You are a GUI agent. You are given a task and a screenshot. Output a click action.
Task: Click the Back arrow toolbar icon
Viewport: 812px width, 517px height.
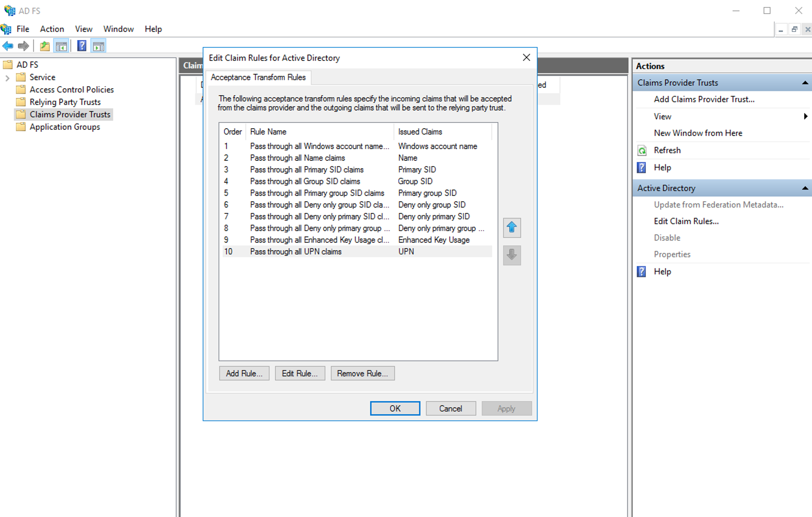click(x=8, y=46)
